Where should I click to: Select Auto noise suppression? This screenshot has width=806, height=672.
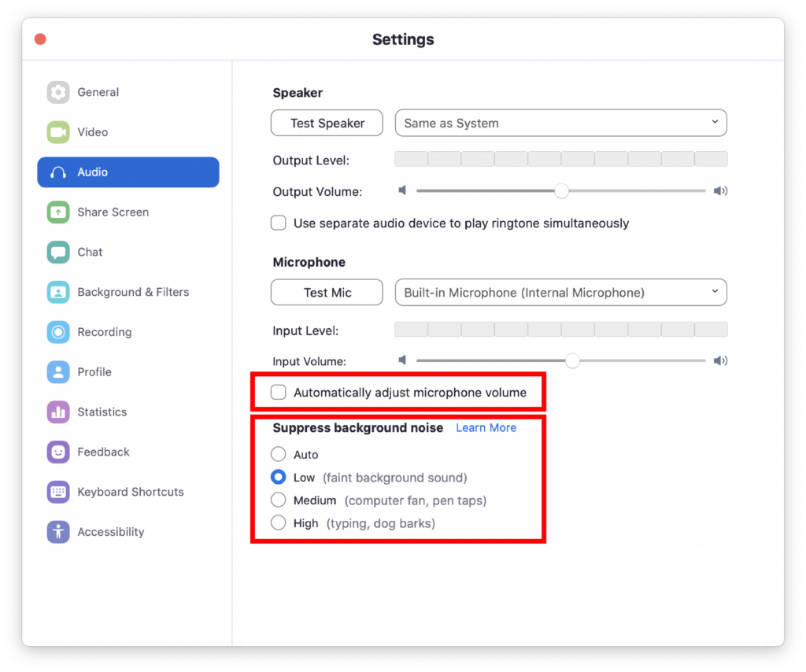pyautogui.click(x=279, y=454)
